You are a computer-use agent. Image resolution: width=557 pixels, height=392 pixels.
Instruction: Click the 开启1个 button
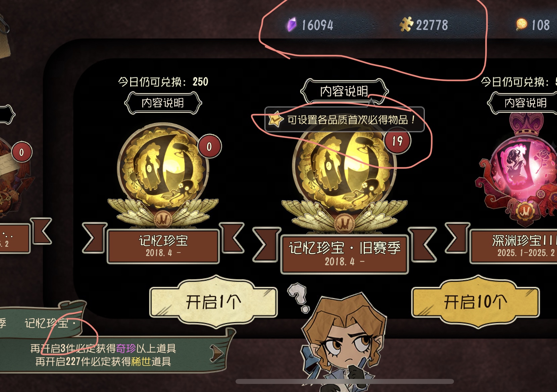[x=213, y=301]
